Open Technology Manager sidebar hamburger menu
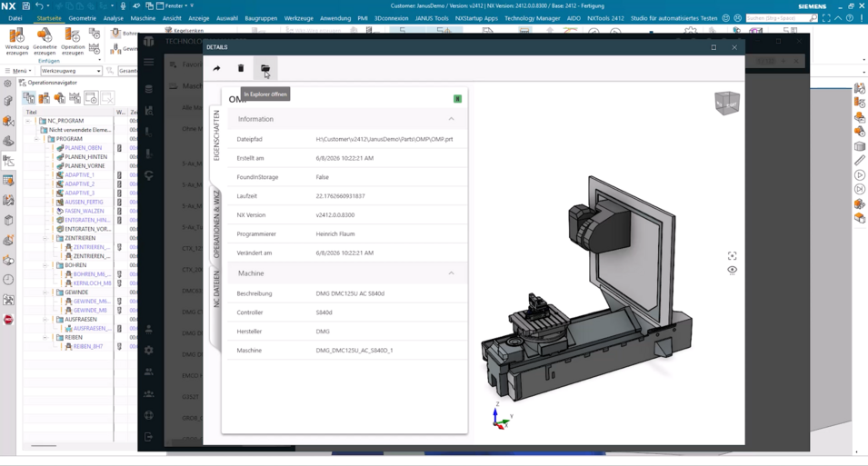Viewport: 868px width, 466px height. (x=148, y=62)
